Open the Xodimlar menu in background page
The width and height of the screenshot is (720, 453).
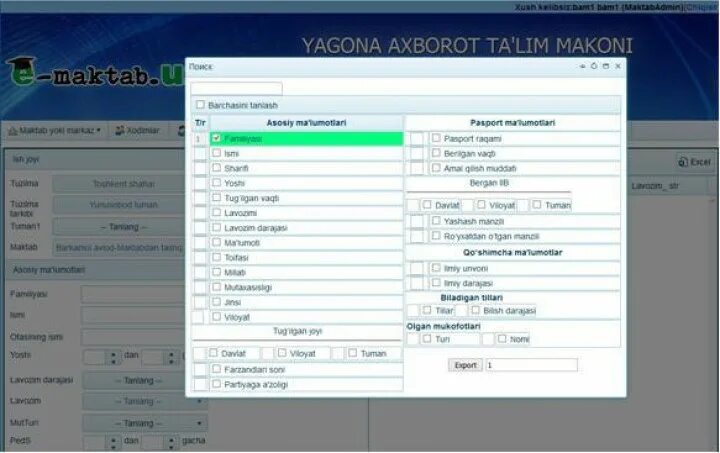coord(137,131)
